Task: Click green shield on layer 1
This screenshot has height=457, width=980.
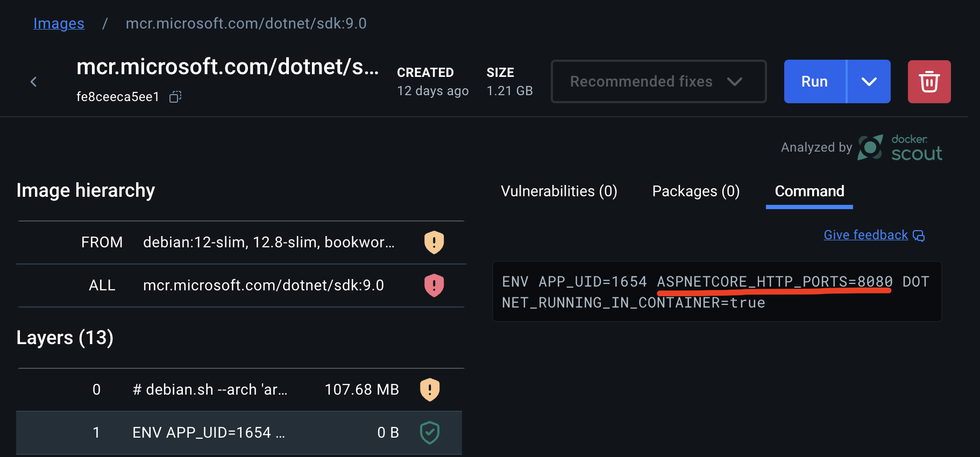Action: click(x=430, y=433)
